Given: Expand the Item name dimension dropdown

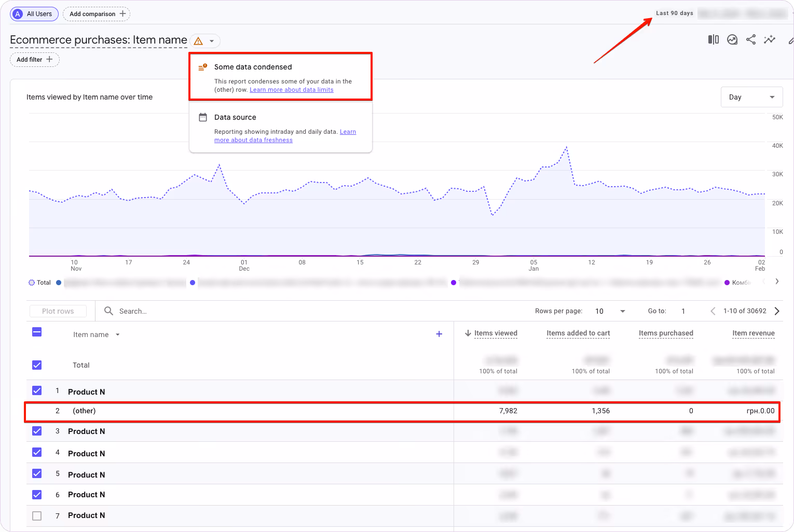Looking at the screenshot, I should [x=118, y=334].
